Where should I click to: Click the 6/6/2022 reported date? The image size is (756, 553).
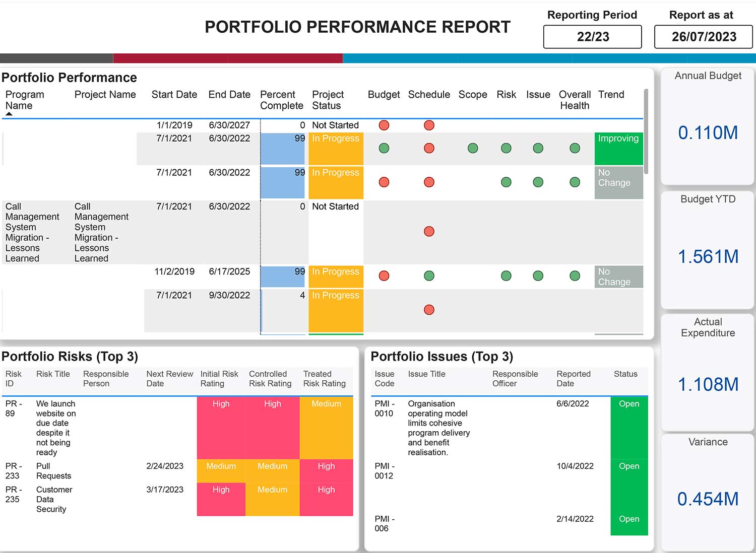coord(573,404)
